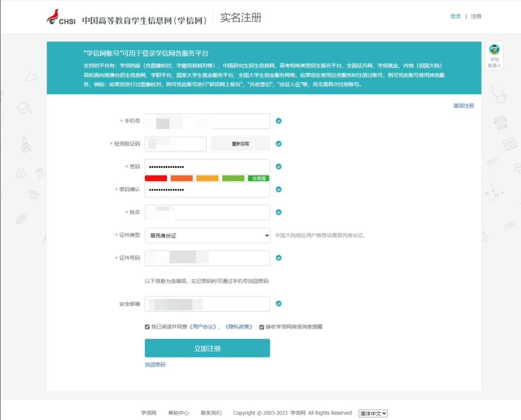Focus the 证件号码 input field
Image resolution: width=521 pixels, height=420 pixels.
(x=207, y=258)
